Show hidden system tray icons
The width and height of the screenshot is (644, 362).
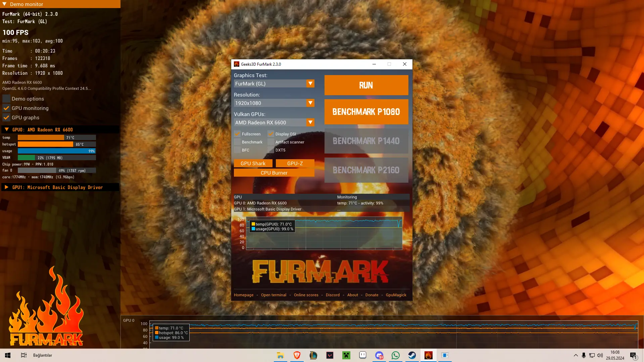pyautogui.click(x=576, y=355)
